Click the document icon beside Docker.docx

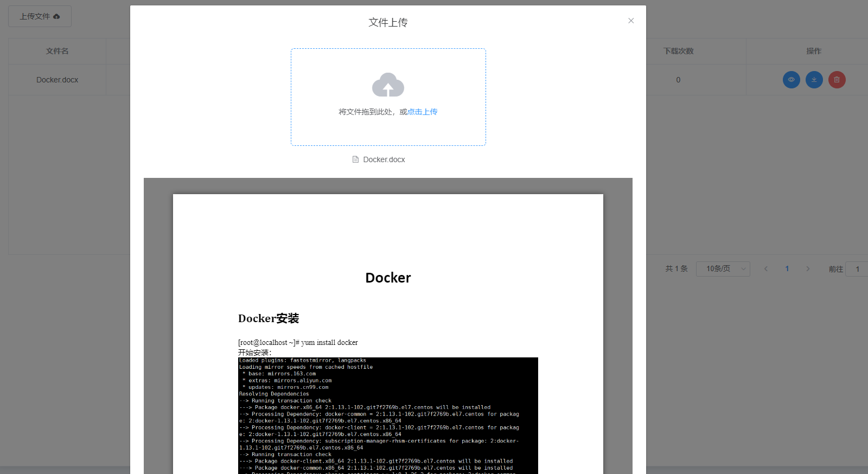355,159
